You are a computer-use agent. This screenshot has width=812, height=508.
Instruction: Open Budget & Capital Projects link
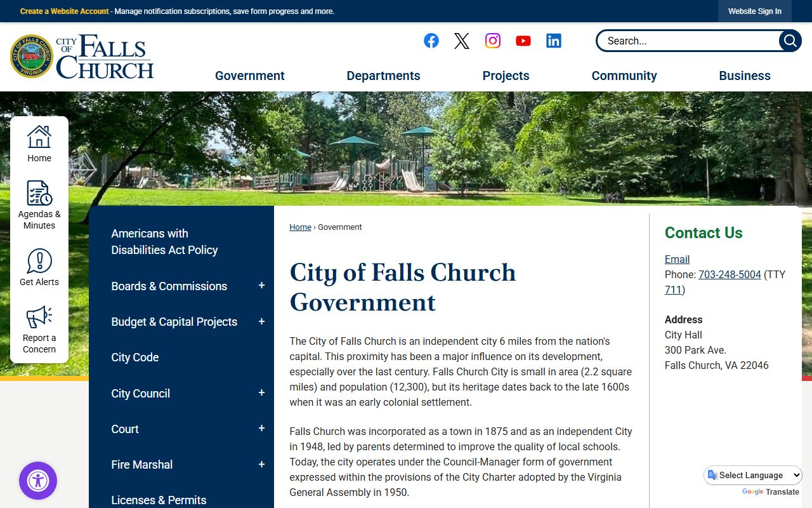tap(174, 322)
